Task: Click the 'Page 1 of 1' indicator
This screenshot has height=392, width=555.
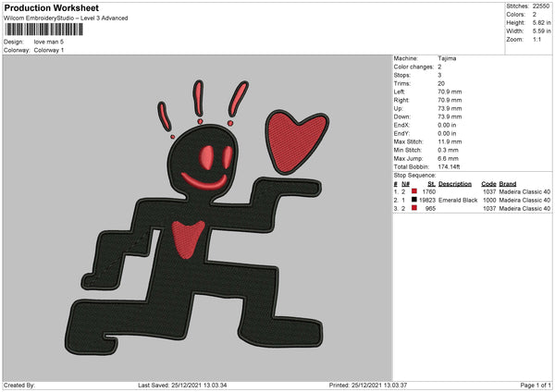Action: point(536,386)
